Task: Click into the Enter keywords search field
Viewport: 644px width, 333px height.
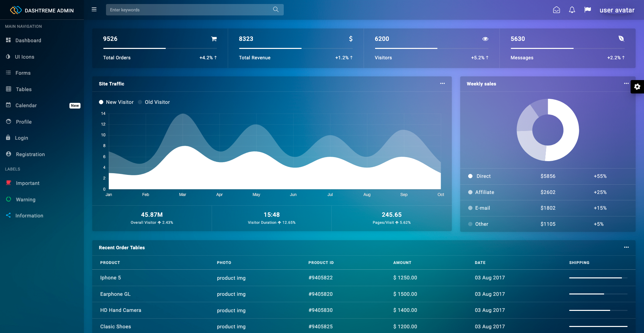Action: pyautogui.click(x=190, y=10)
